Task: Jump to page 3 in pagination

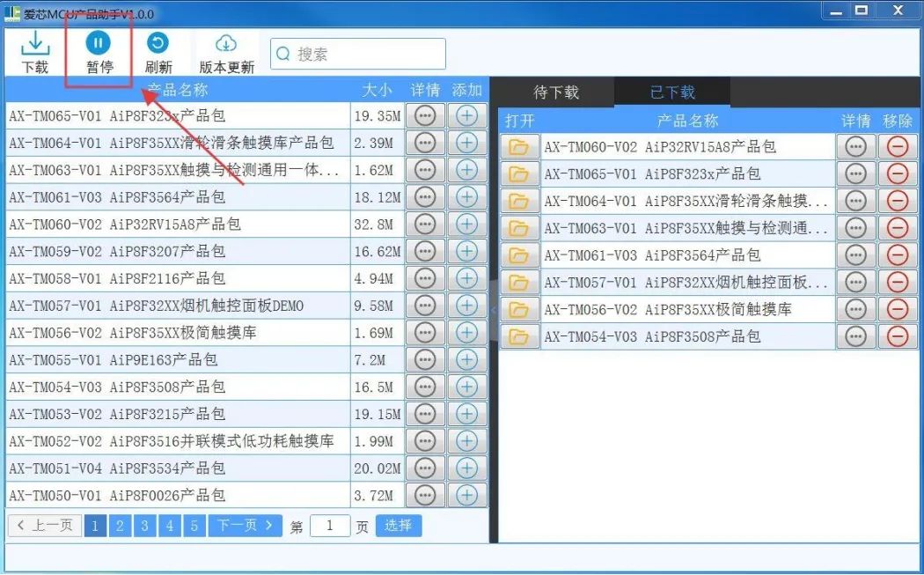Action: (x=144, y=526)
